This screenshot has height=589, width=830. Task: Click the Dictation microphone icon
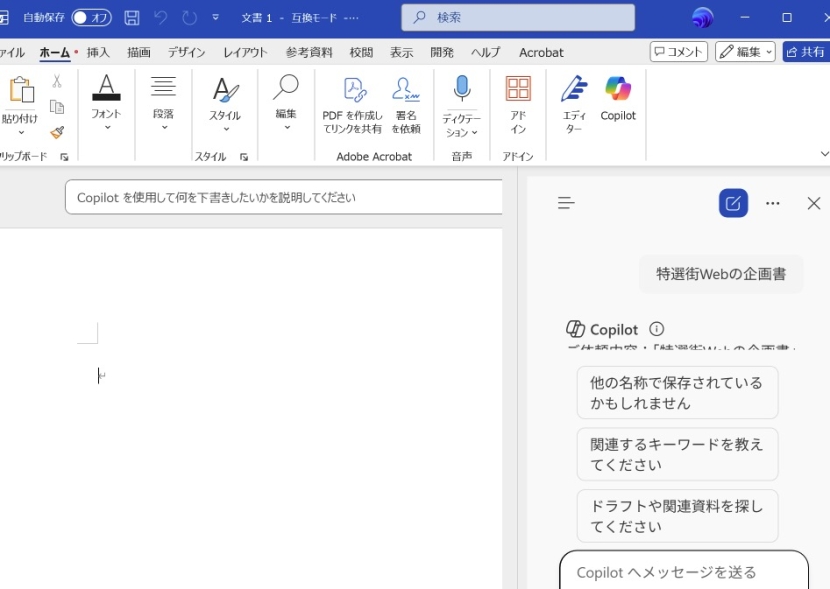point(461,90)
